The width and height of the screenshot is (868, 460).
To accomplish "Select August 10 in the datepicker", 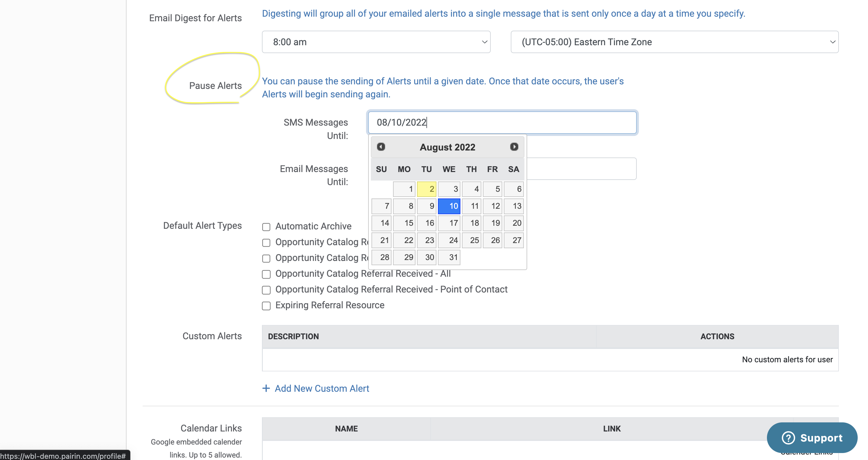I will 449,206.
